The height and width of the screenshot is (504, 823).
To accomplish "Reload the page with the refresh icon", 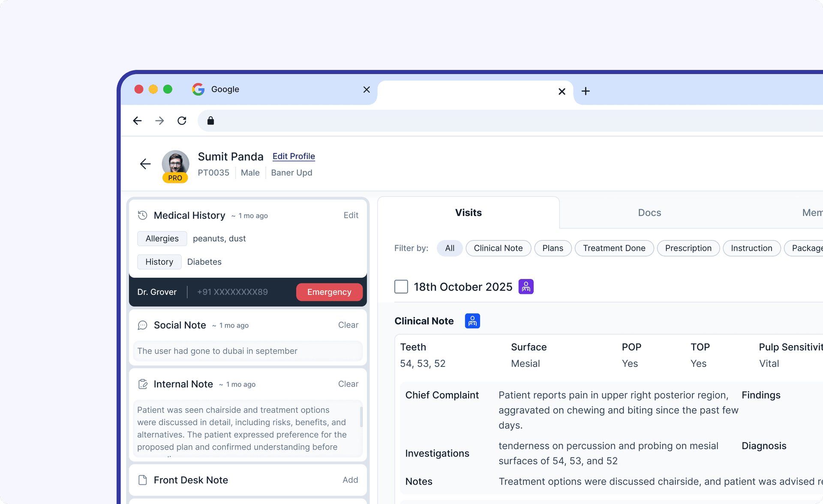I will (x=182, y=120).
